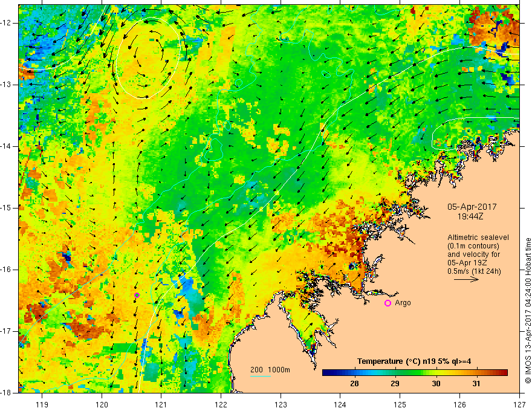
Task: Click the '125' longitude axis label
Action: (x=400, y=404)
